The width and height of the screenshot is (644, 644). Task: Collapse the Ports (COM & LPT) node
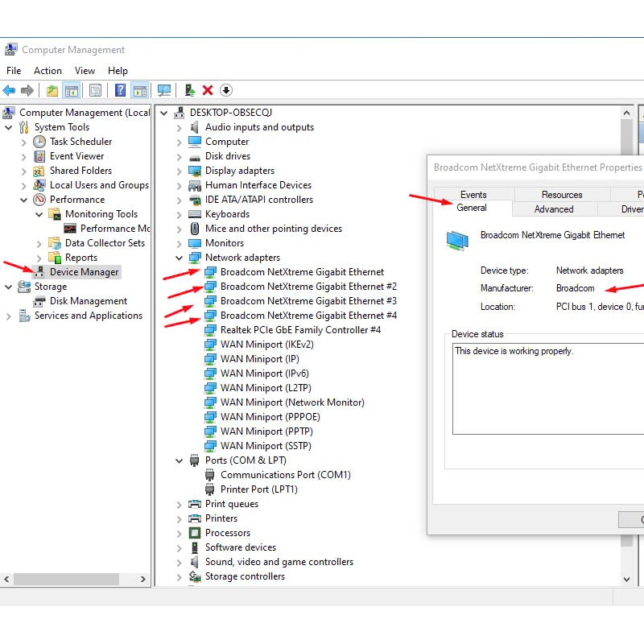click(180, 460)
